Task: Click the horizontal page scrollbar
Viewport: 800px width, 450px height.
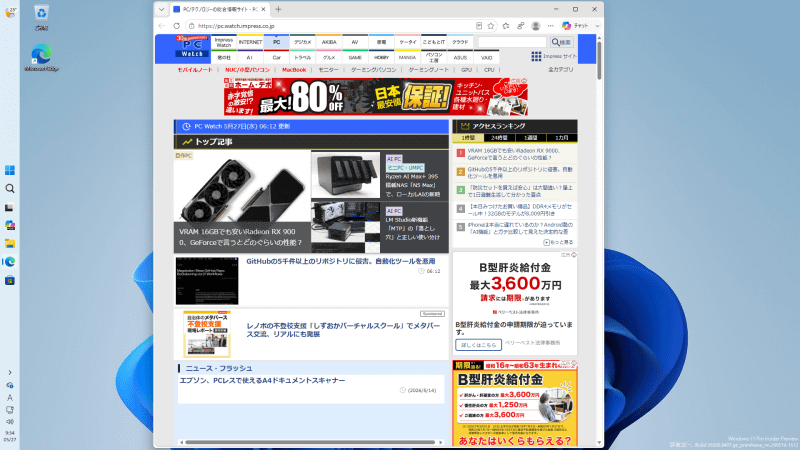Action: 311,442
